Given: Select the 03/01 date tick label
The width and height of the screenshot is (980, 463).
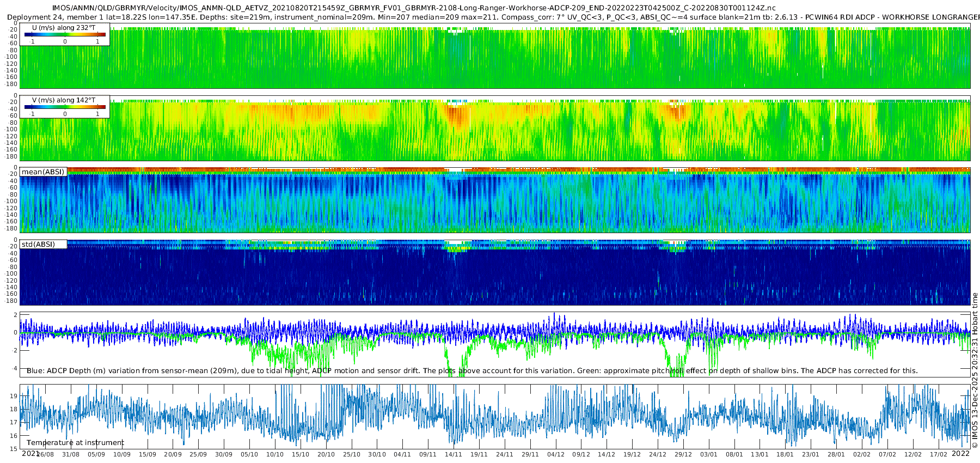Looking at the screenshot, I should tap(708, 455).
